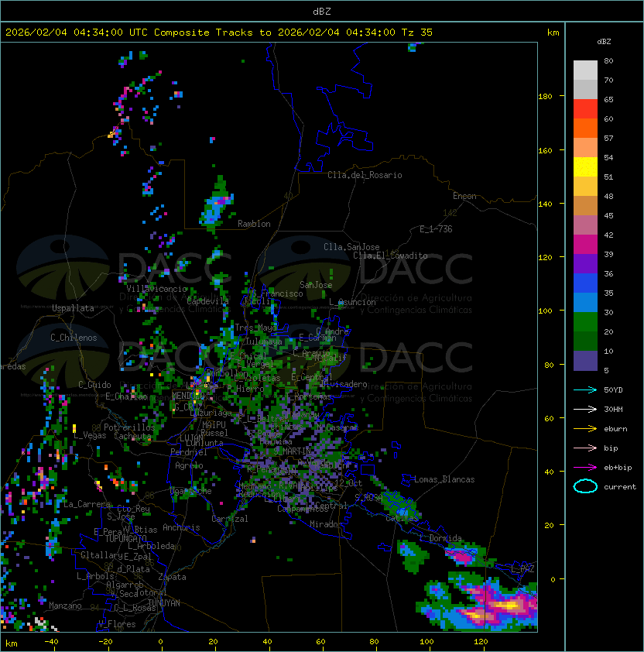
Task: Click the '50YD' legend label
Action: tap(613, 389)
